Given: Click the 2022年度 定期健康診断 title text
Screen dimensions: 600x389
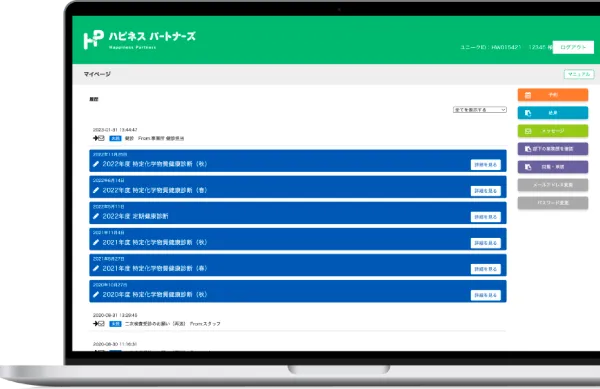Looking at the screenshot, I should coord(135,216).
